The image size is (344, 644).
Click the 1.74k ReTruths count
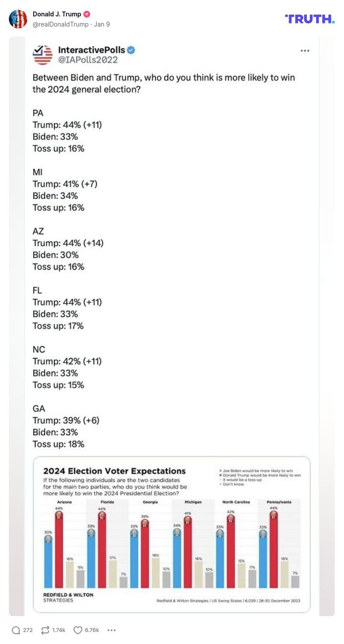pos(58,630)
